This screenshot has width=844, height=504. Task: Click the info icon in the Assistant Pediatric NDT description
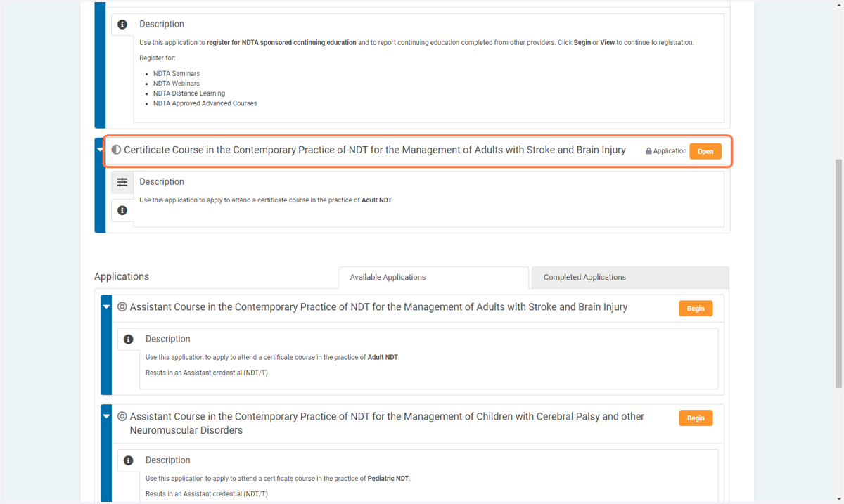tap(128, 460)
